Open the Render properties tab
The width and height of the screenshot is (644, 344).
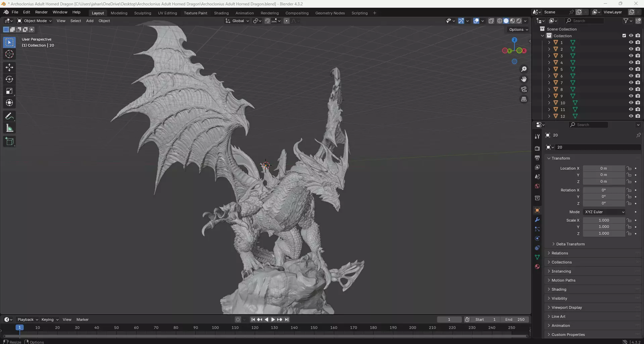pyautogui.click(x=537, y=148)
